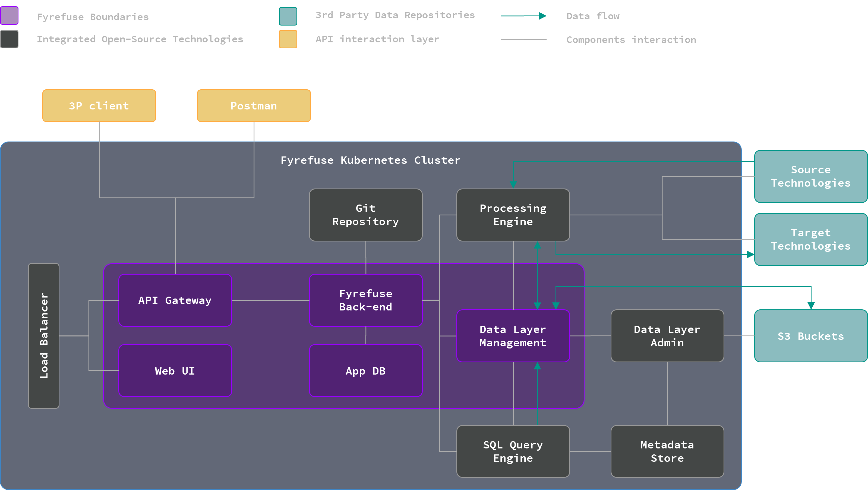This screenshot has width=868, height=490.
Task: Click the Git Repository block
Action: coord(365,215)
